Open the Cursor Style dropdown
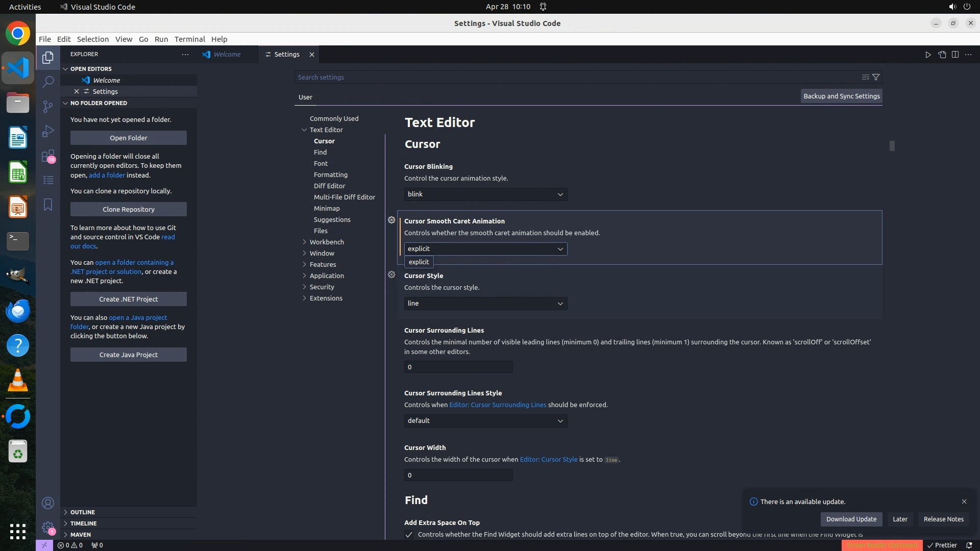Image resolution: width=980 pixels, height=551 pixels. 485,304
